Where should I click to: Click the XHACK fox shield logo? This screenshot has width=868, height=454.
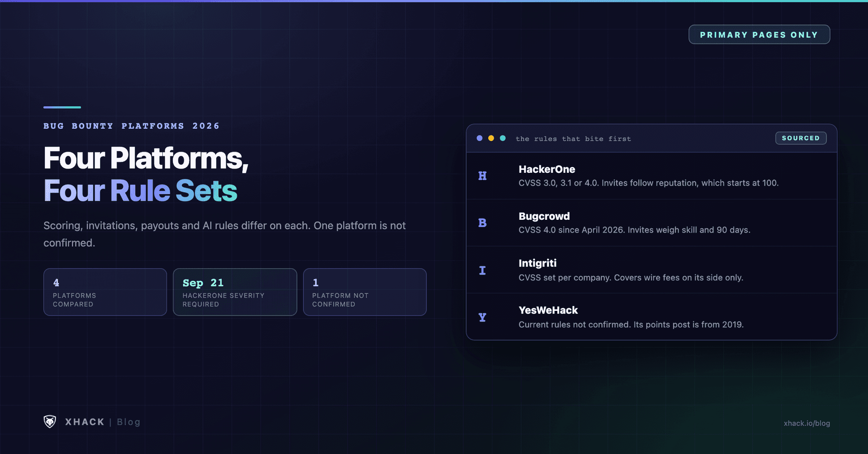tap(50, 421)
